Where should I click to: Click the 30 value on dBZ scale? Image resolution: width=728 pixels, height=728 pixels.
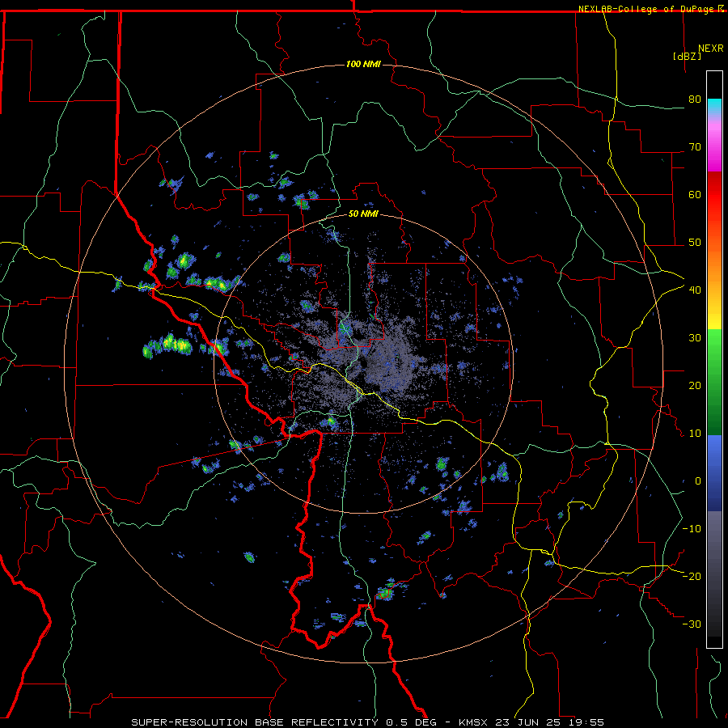(x=695, y=338)
